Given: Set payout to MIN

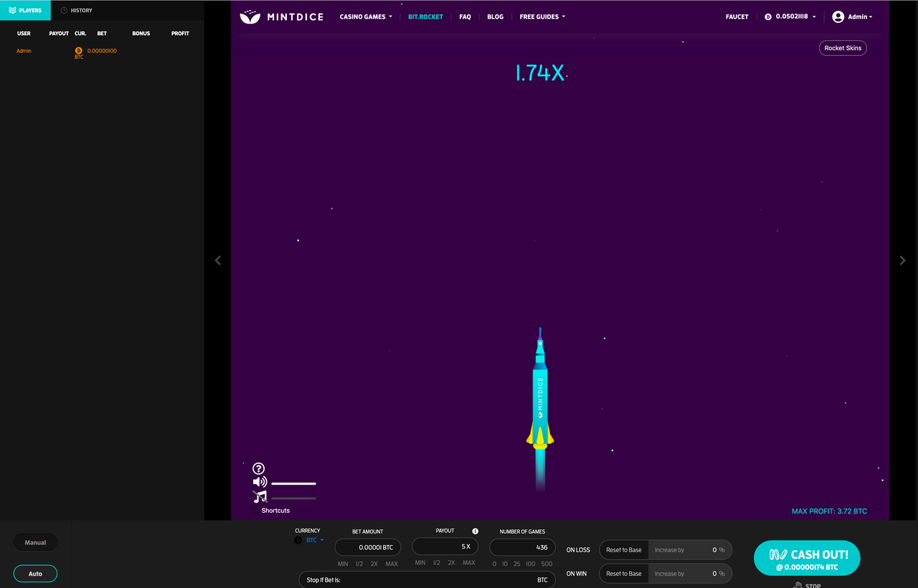Looking at the screenshot, I should point(421,563).
